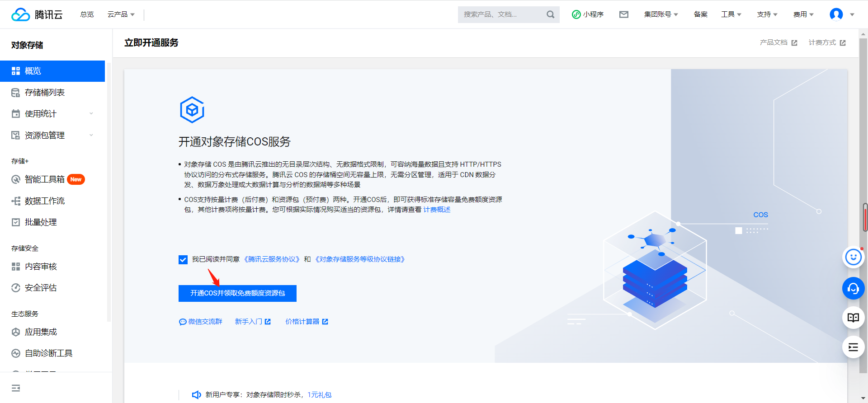This screenshot has width=868, height=403.
Task: Click the user avatar icon
Action: tap(836, 14)
